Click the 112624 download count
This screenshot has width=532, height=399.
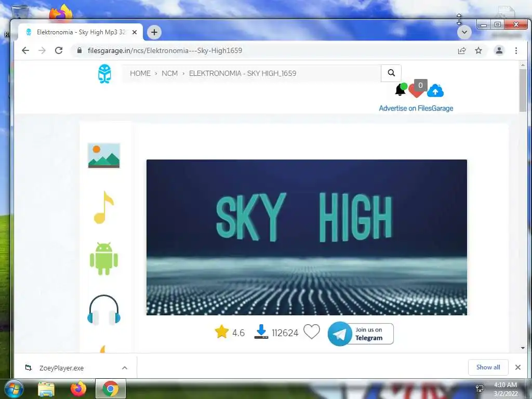(x=285, y=333)
